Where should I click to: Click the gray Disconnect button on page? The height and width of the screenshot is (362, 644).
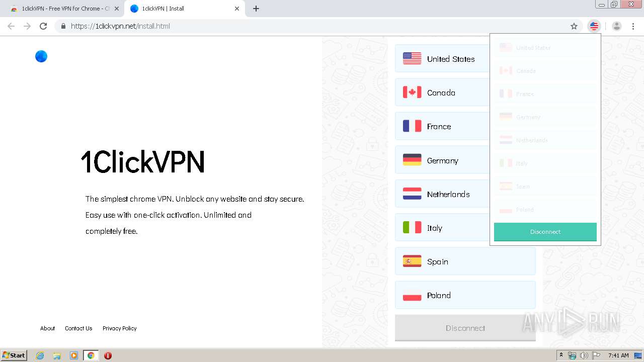465,328
